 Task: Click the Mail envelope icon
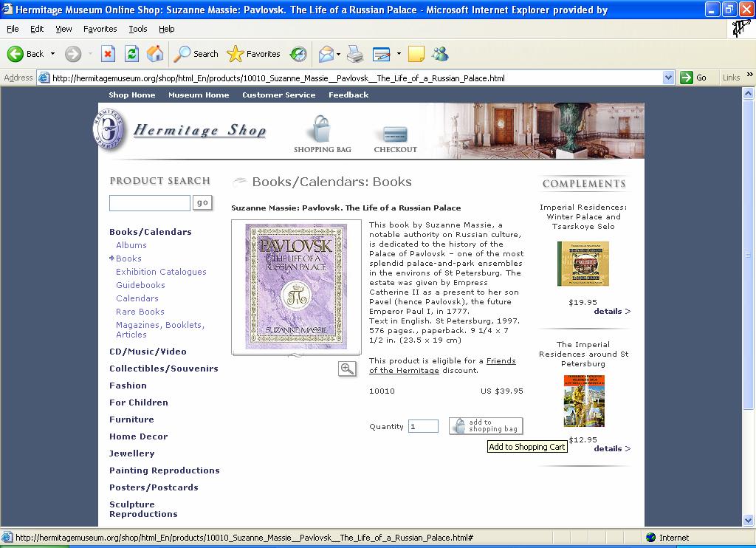point(326,54)
